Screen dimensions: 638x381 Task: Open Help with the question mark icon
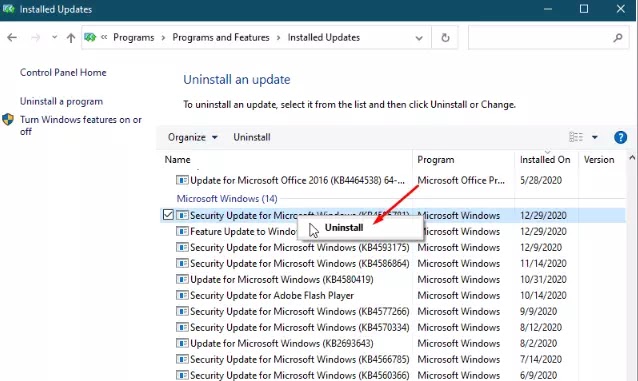click(620, 137)
